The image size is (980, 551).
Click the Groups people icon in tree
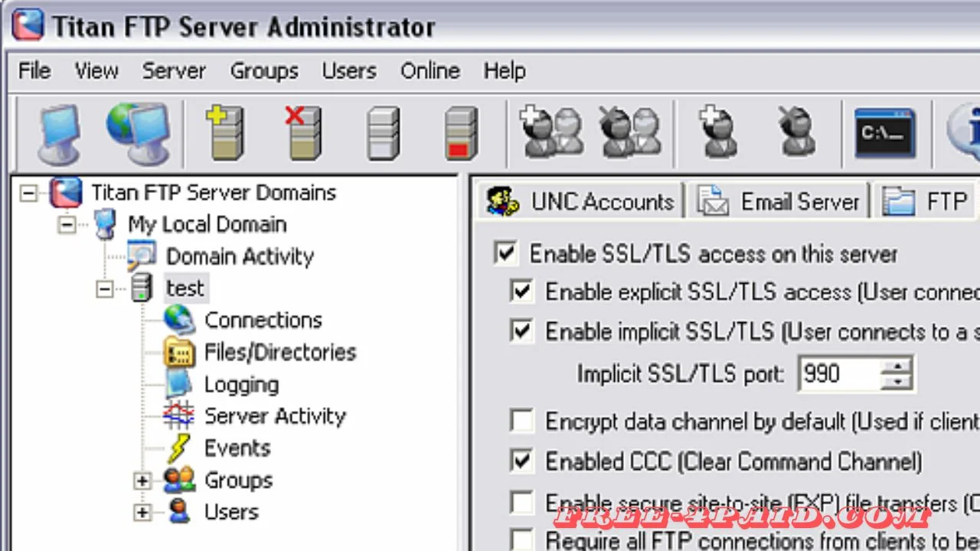pos(179,480)
